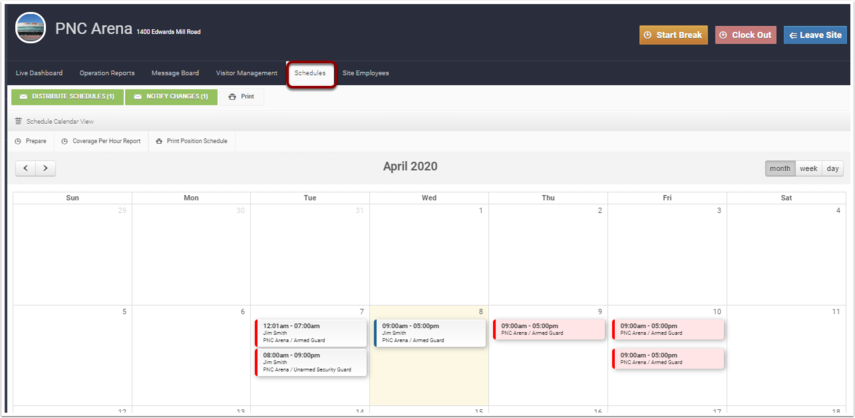Viewport: 855px width, 418px height.
Task: Click Notify Changes (1) button
Action: 171,97
